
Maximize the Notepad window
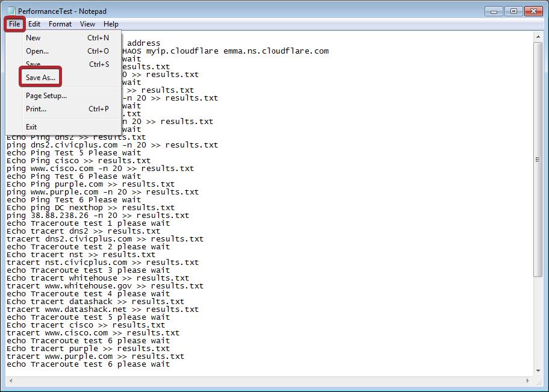pyautogui.click(x=513, y=11)
